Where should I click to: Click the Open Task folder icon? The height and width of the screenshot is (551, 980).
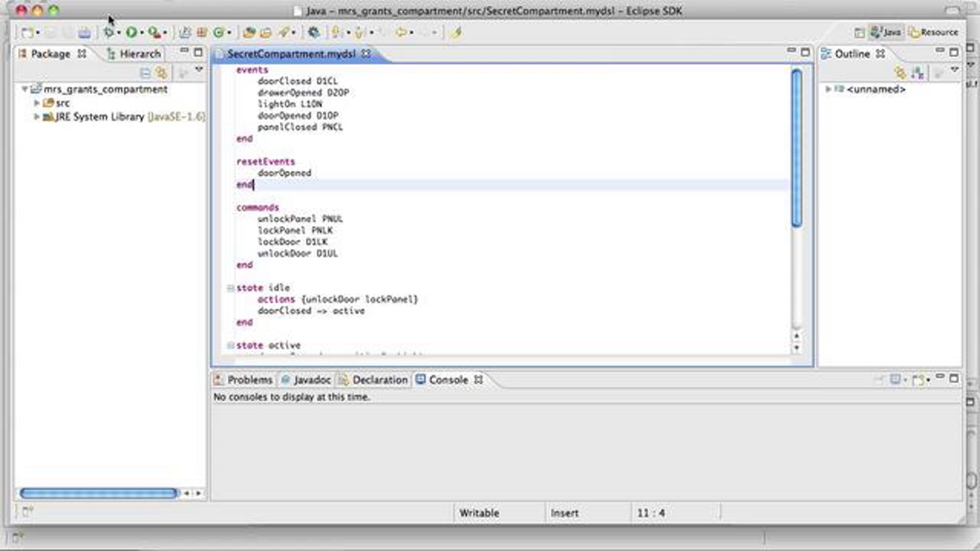(266, 32)
